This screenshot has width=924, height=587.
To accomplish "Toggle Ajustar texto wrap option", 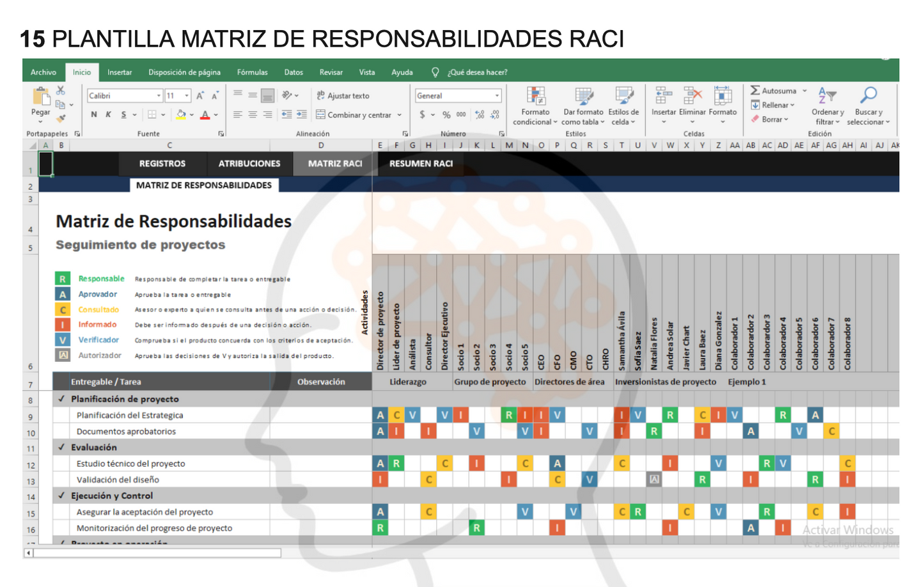I will [x=343, y=96].
